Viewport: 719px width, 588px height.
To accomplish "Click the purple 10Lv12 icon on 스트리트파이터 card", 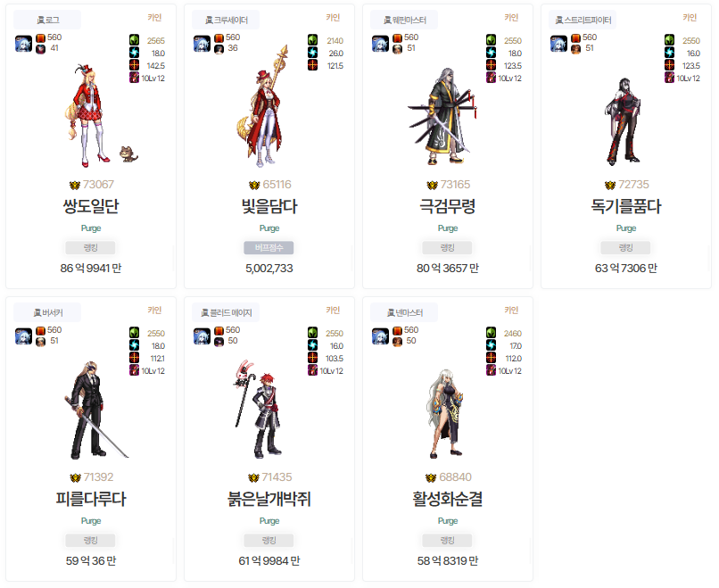I will tap(669, 78).
